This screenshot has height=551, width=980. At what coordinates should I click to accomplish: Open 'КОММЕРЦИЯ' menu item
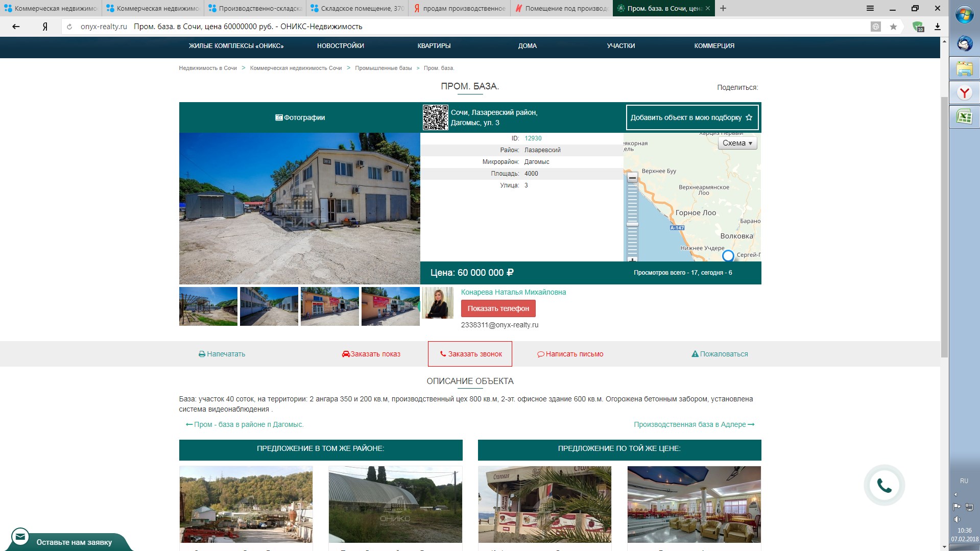[x=714, y=46]
